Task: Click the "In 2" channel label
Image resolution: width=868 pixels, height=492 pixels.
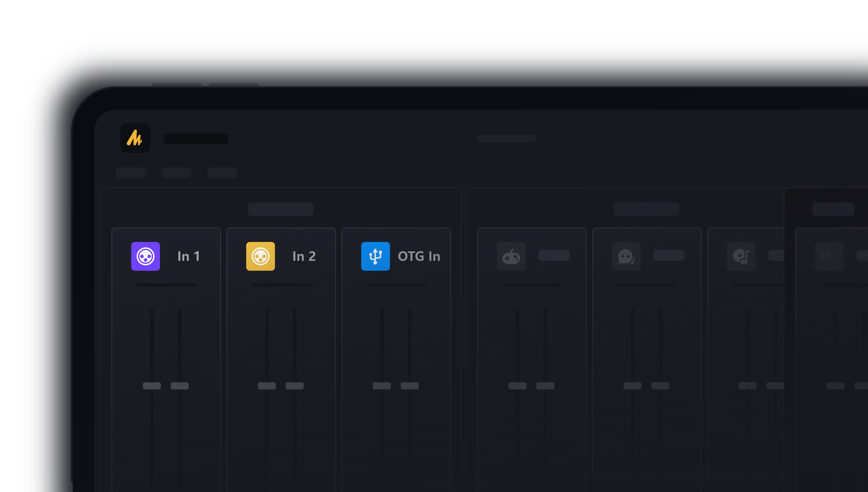Action: [304, 256]
